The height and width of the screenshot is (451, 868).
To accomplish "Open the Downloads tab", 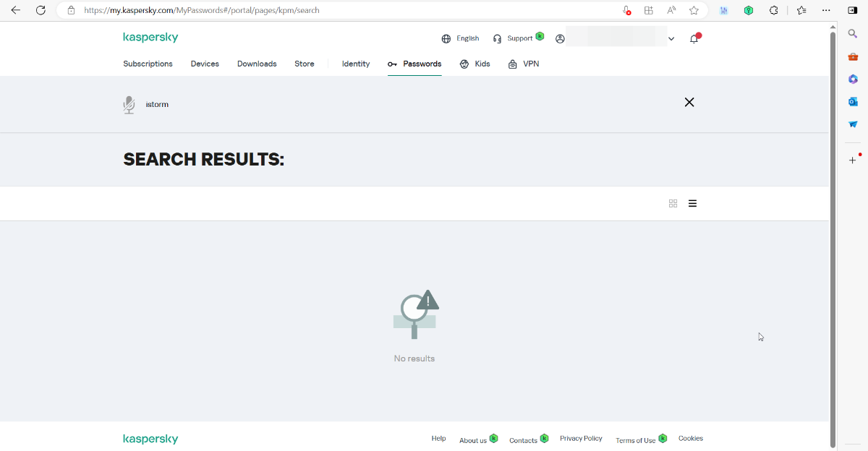I will click(257, 64).
